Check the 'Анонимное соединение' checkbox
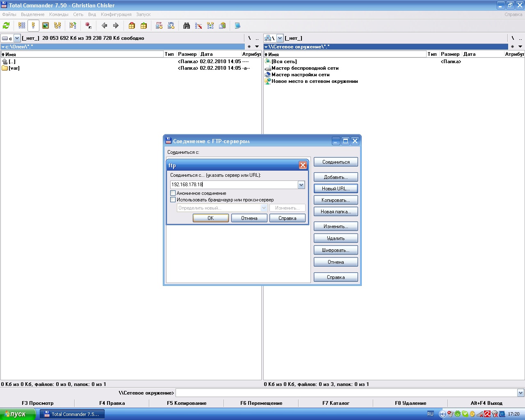This screenshot has width=525, height=420. click(x=173, y=193)
